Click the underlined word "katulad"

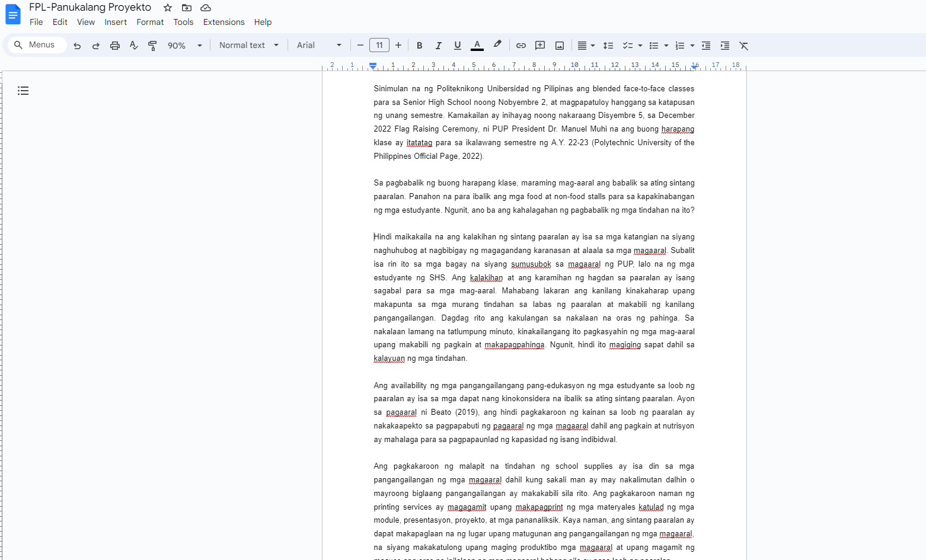click(x=651, y=507)
